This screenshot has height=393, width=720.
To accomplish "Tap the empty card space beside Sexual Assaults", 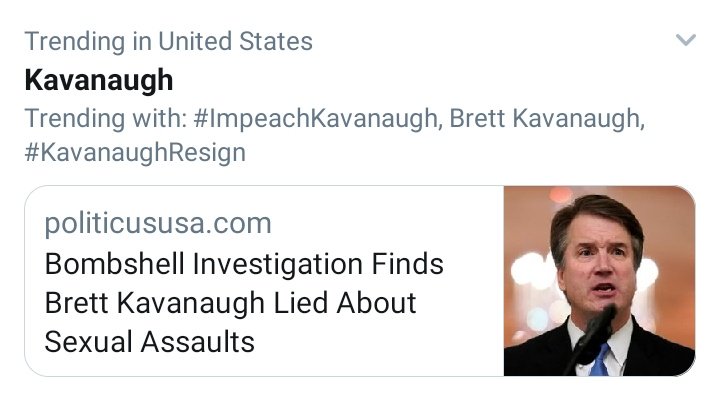I will pyautogui.click(x=377, y=342).
